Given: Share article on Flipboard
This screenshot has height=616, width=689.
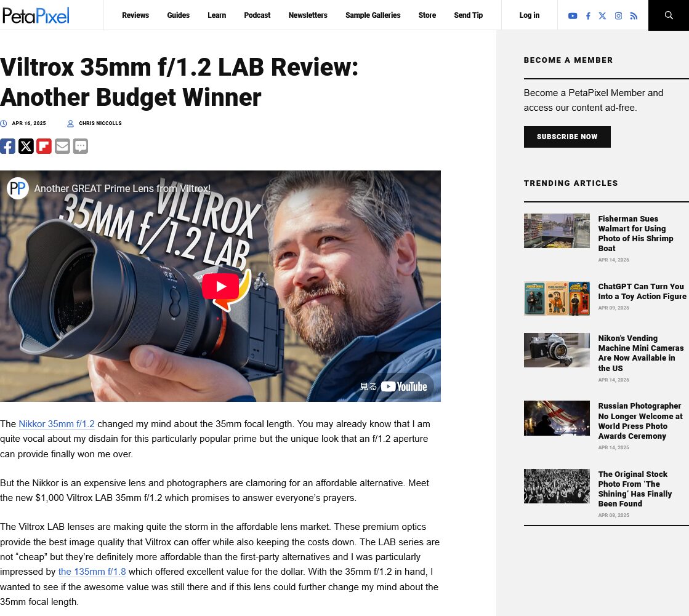Looking at the screenshot, I should 44,146.
